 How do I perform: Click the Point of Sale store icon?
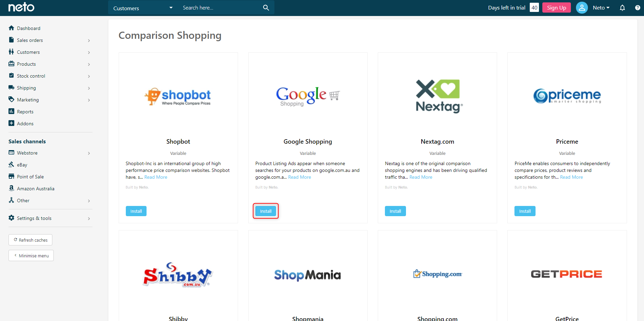pos(12,176)
